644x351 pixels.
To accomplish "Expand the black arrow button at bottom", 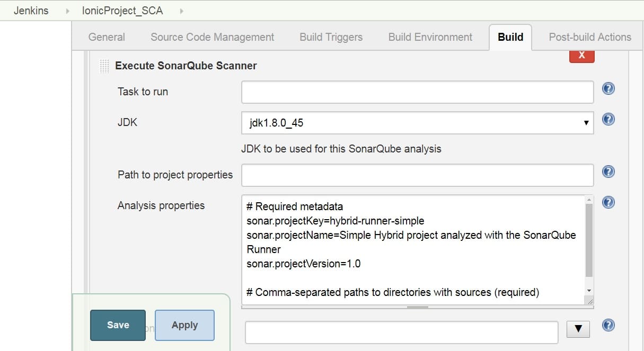I will (578, 329).
